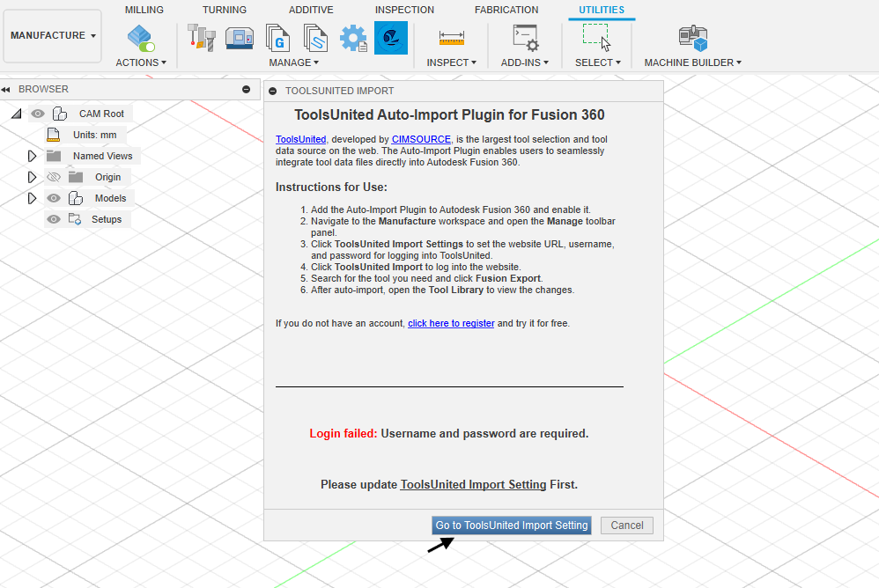
Task: Minimize the ToolsUnited Import dialog with its minus icon
Action: [272, 92]
